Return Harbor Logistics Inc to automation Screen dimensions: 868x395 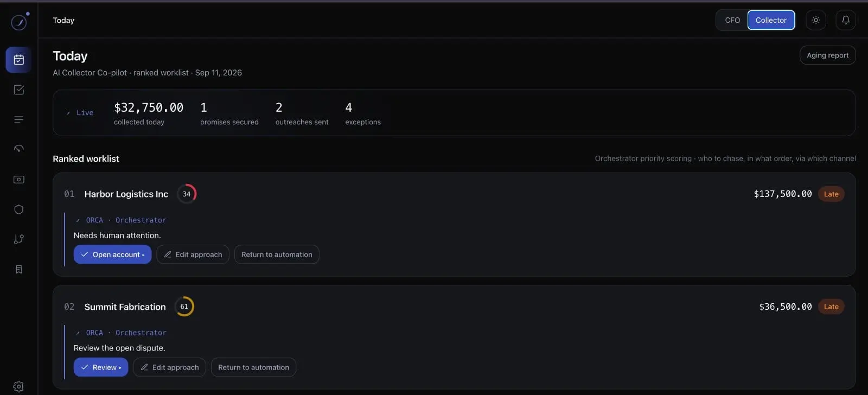(277, 254)
